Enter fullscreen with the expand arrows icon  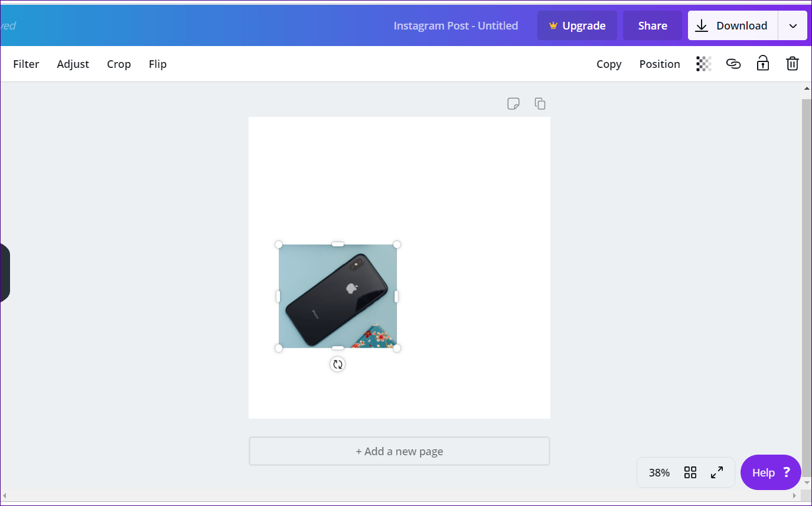tap(717, 472)
